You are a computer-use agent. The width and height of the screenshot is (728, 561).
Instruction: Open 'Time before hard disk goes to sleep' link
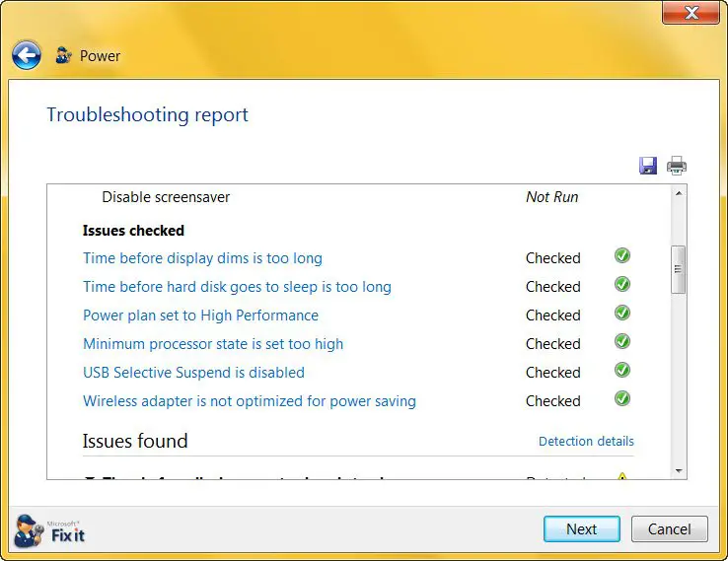click(x=237, y=287)
